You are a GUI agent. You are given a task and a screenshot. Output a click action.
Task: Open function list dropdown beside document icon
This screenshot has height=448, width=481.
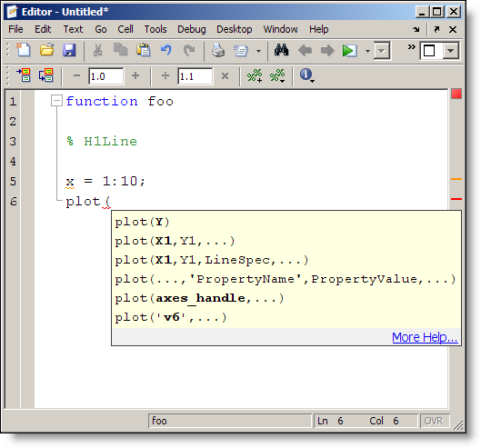258,51
